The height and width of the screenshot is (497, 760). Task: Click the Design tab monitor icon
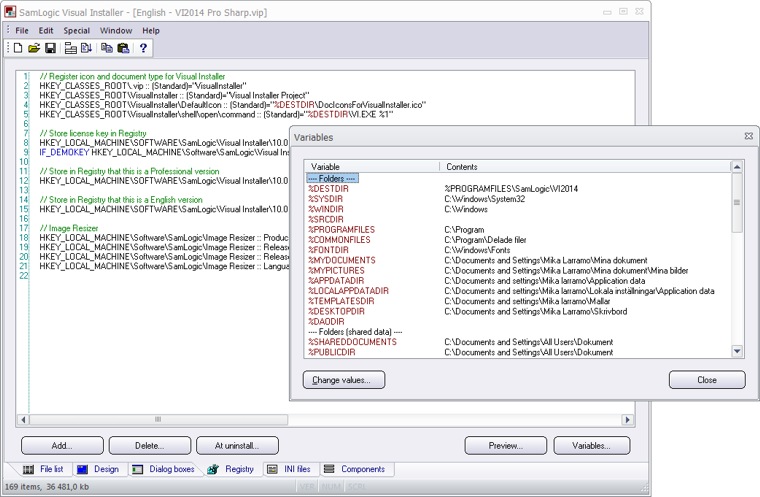pyautogui.click(x=82, y=469)
